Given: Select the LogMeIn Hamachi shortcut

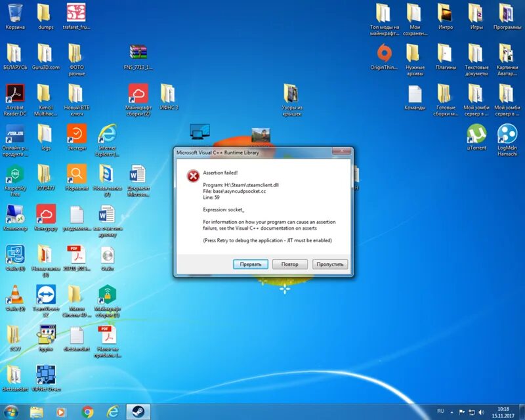Looking at the screenshot, I should click(x=507, y=140).
